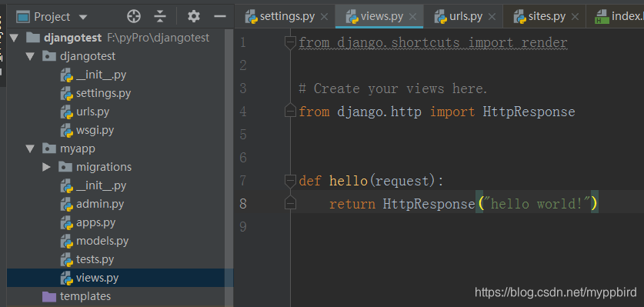Switch to the settings.py editor tab
Viewport: 644px width, 307px height.
(287, 16)
